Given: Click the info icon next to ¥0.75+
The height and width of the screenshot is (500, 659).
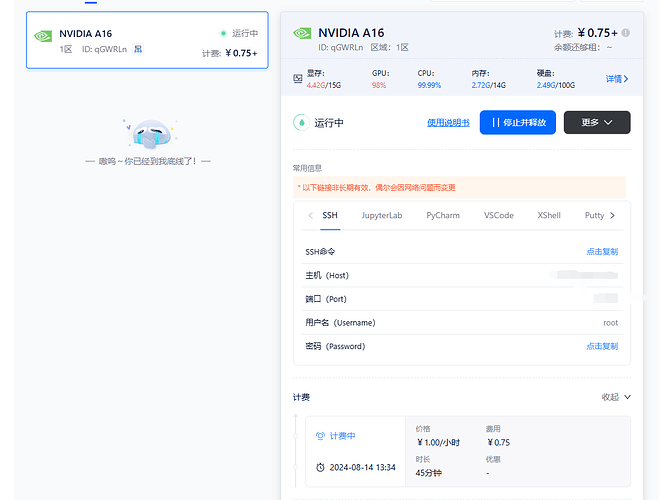Looking at the screenshot, I should (625, 33).
